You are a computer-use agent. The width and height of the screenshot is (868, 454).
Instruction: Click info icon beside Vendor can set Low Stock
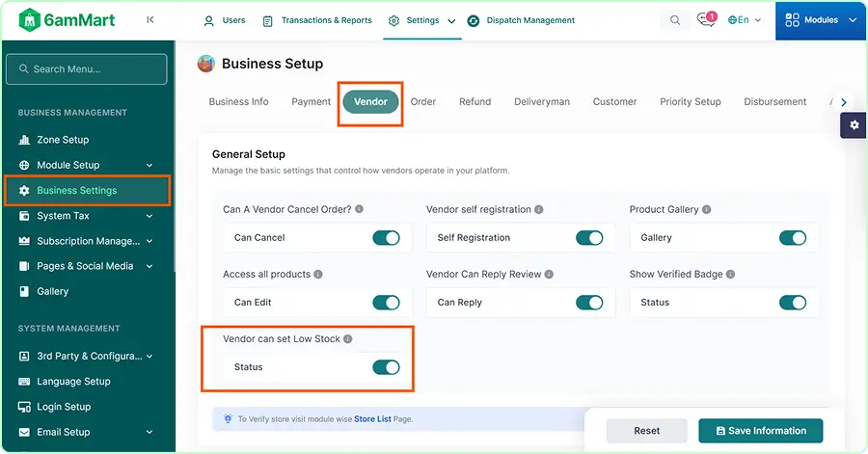coord(347,339)
